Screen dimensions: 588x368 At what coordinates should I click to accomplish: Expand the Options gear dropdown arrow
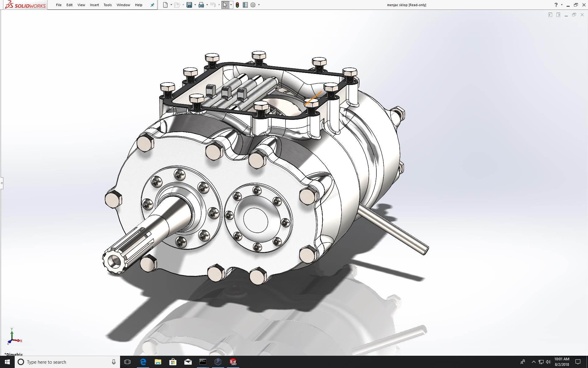259,5
